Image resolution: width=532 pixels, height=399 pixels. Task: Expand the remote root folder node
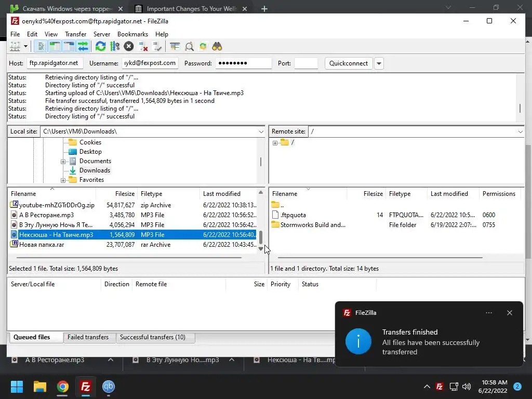point(275,143)
